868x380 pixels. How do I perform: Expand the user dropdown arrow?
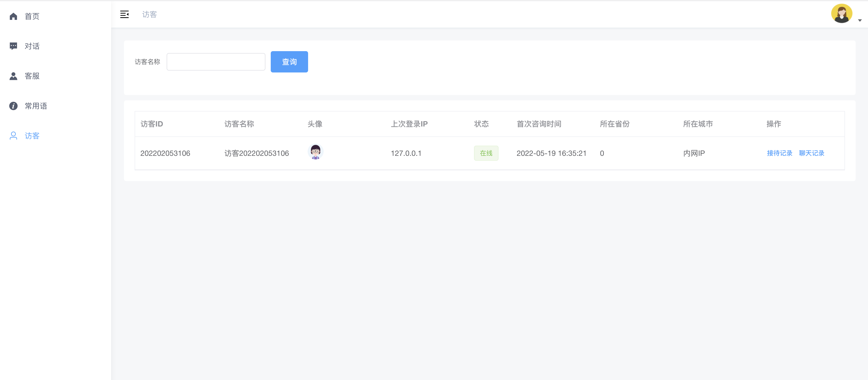(x=860, y=21)
